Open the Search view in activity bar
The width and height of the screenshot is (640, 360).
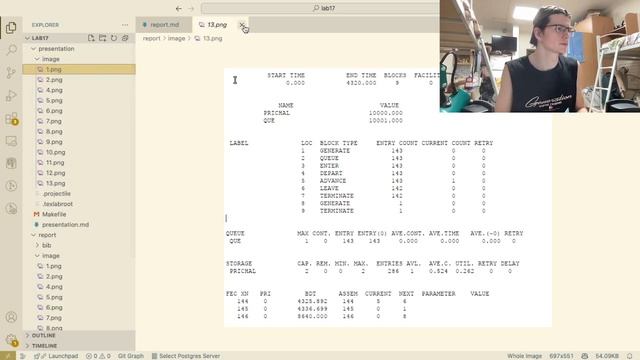11,50
